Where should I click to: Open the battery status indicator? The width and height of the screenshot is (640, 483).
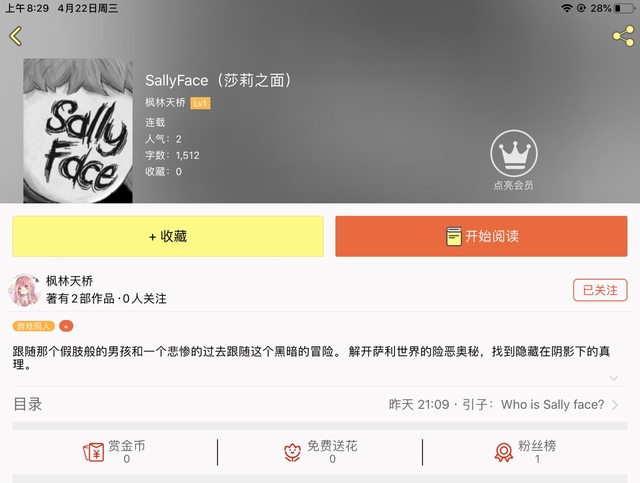pyautogui.click(x=624, y=8)
